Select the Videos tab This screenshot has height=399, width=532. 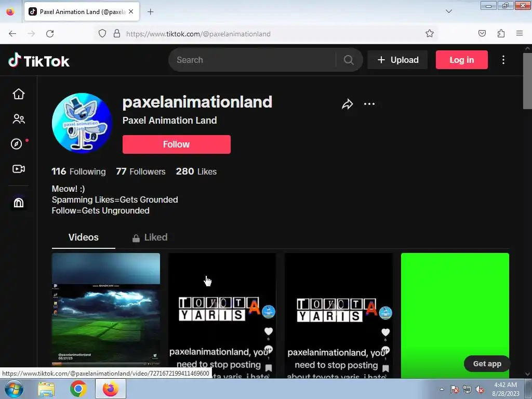coord(84,237)
